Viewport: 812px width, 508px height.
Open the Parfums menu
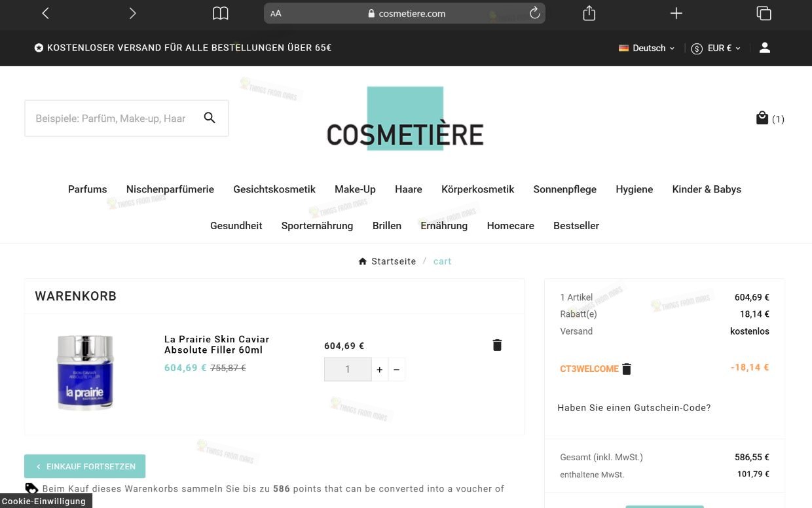pyautogui.click(x=87, y=189)
